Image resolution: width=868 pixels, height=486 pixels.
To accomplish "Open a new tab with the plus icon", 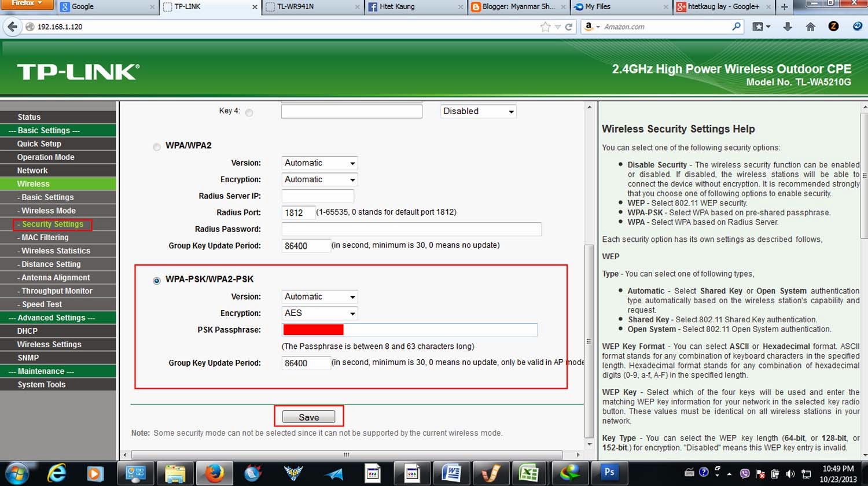I will (x=784, y=6).
